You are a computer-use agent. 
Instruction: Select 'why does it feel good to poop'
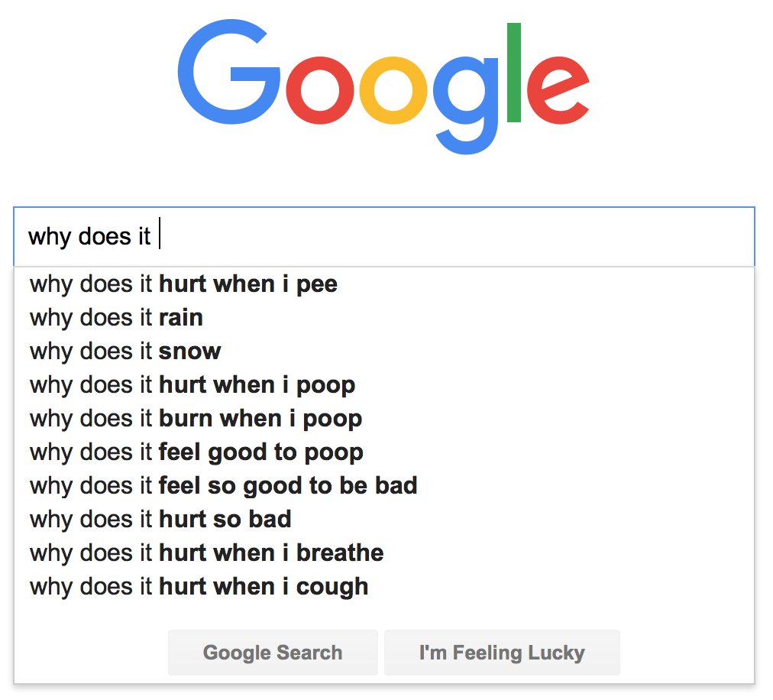pyautogui.click(x=196, y=452)
